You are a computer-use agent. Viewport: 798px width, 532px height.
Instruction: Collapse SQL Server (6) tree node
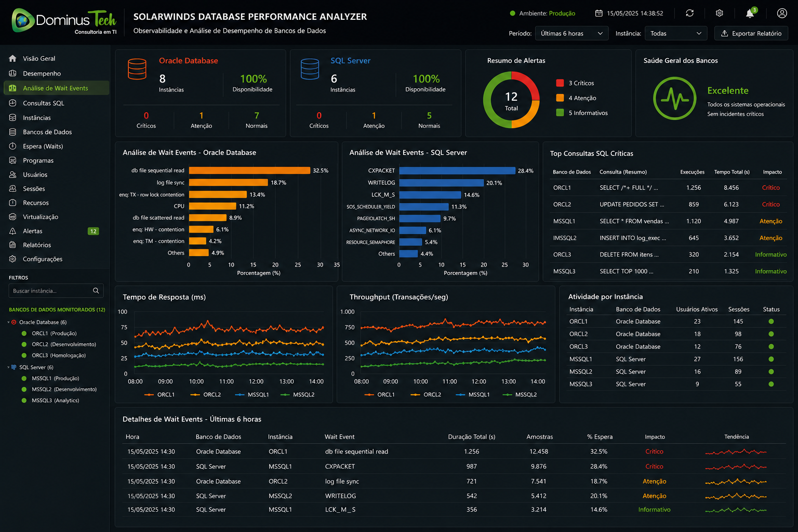point(9,367)
